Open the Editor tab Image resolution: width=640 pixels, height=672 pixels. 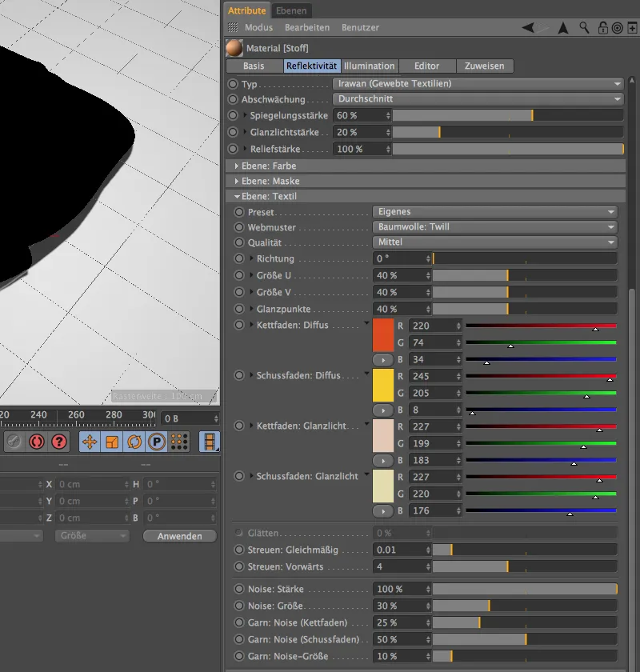point(426,66)
